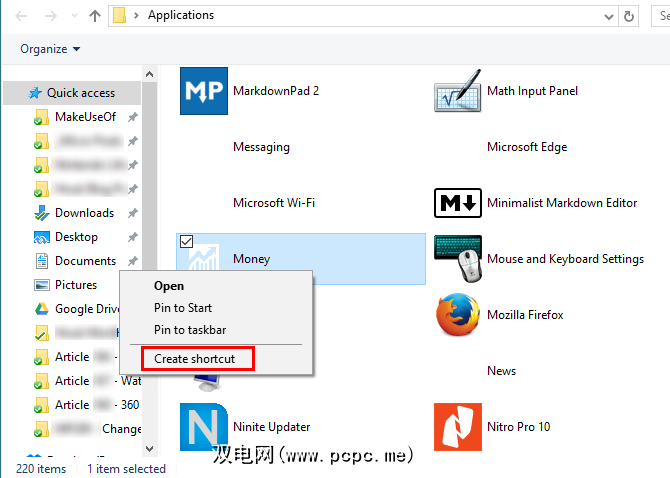The height and width of the screenshot is (478, 670).
Task: Click the Downloads label in sidebar
Action: click(x=85, y=213)
